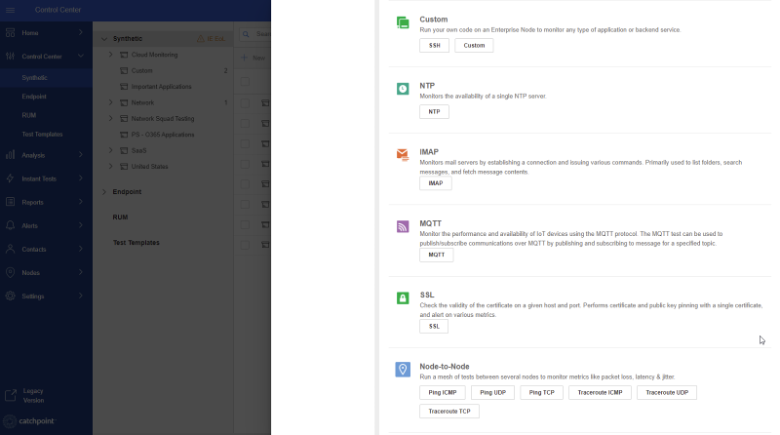Open the hamburger menu icon
780x435 pixels.
[x=10, y=10]
